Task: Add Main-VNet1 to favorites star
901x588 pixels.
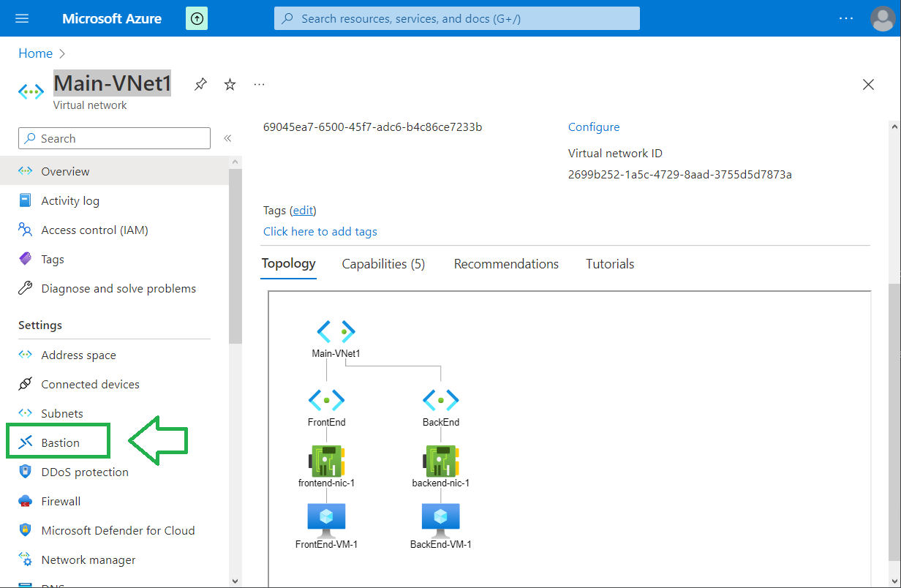Action: click(230, 85)
